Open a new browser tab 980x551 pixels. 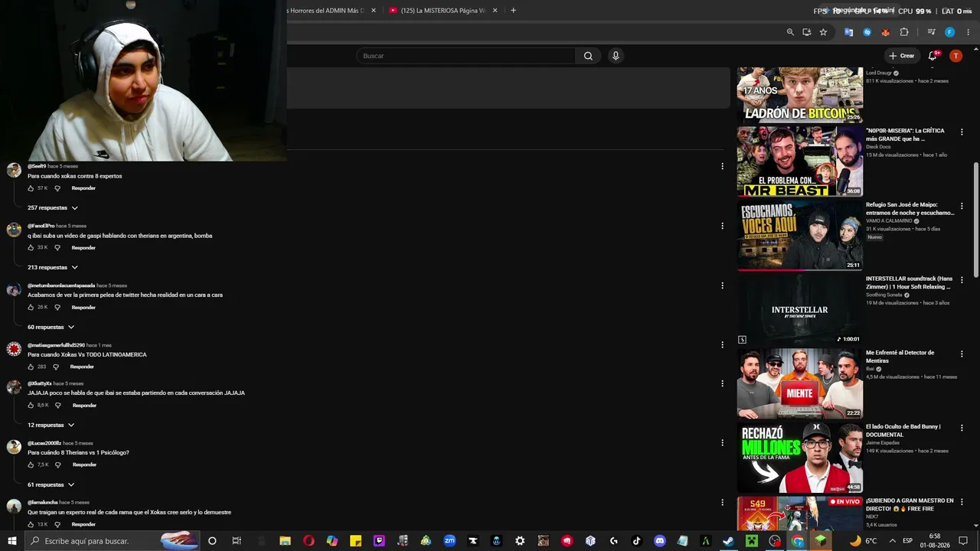coord(513,11)
